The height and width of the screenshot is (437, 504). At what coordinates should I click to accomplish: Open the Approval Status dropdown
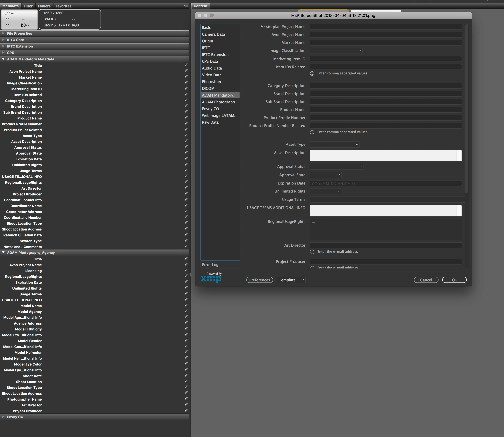(x=336, y=167)
